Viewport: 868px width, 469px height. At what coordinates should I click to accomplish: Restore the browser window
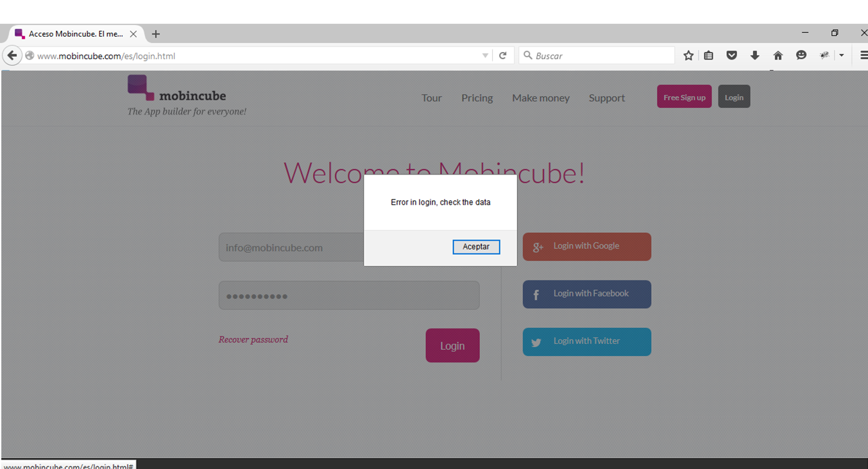click(x=835, y=33)
